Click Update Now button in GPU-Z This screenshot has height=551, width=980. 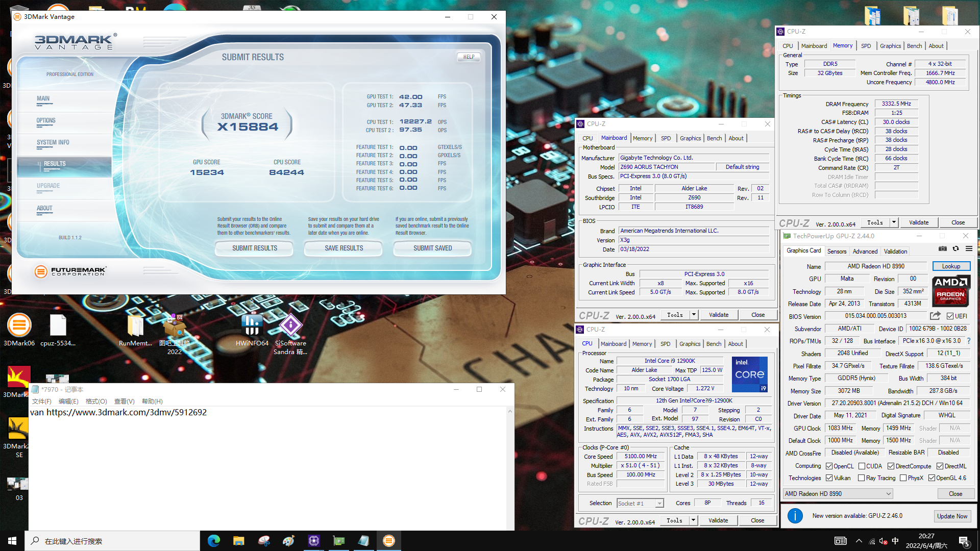pyautogui.click(x=952, y=516)
